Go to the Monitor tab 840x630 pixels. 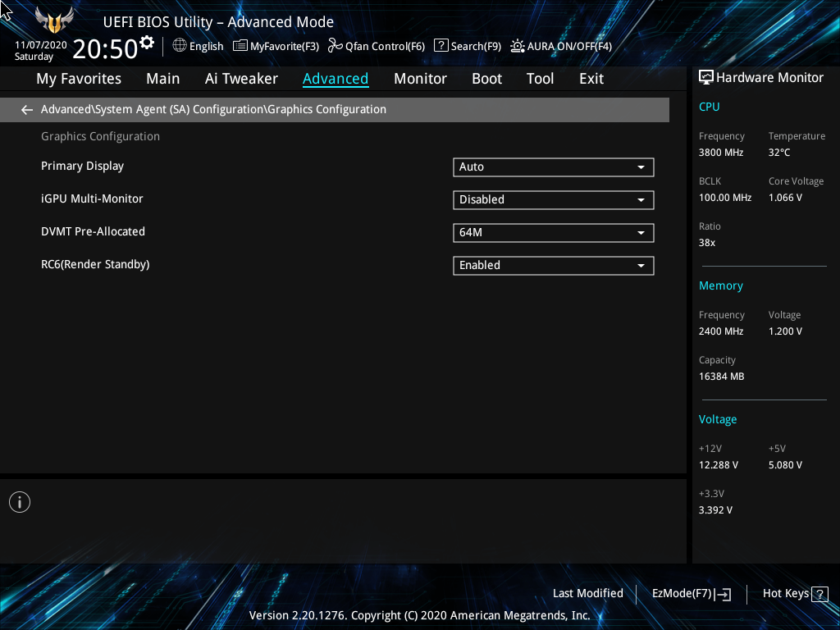point(420,79)
